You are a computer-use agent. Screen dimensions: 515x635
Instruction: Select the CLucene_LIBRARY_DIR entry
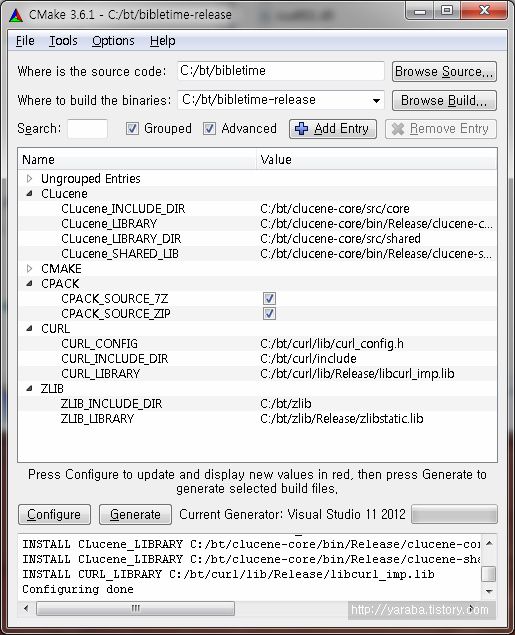(121, 239)
